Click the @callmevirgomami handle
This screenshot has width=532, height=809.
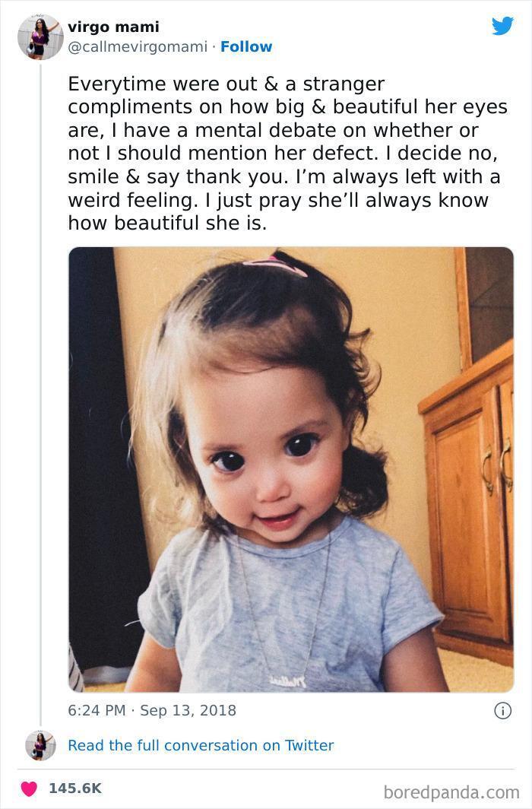coord(138,46)
